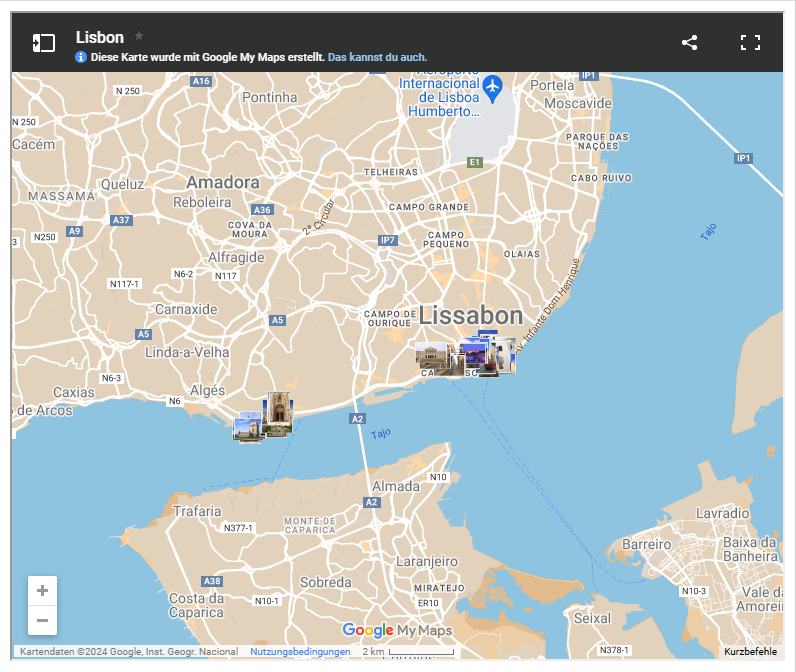Open the 'Das kannst du auch.' link
The height and width of the screenshot is (672, 796).
[377, 58]
